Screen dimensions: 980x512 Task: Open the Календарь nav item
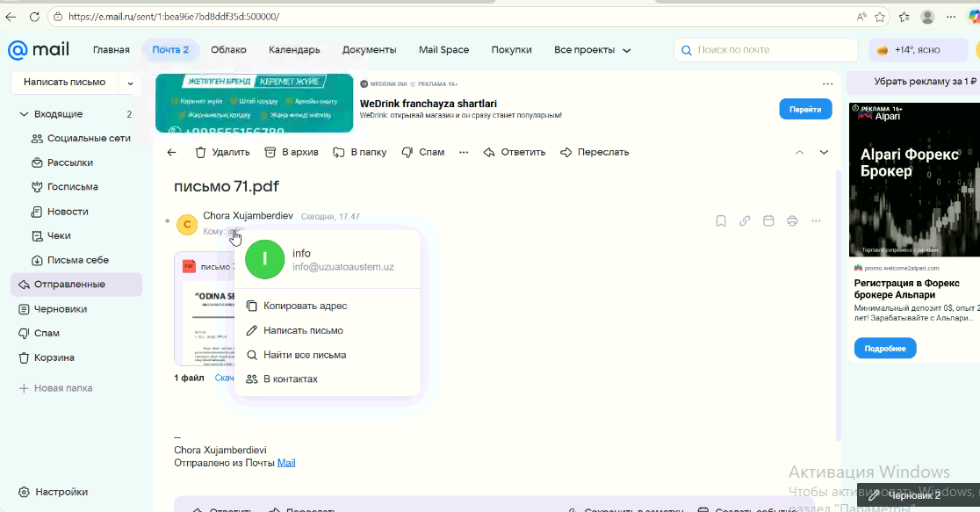coord(294,50)
